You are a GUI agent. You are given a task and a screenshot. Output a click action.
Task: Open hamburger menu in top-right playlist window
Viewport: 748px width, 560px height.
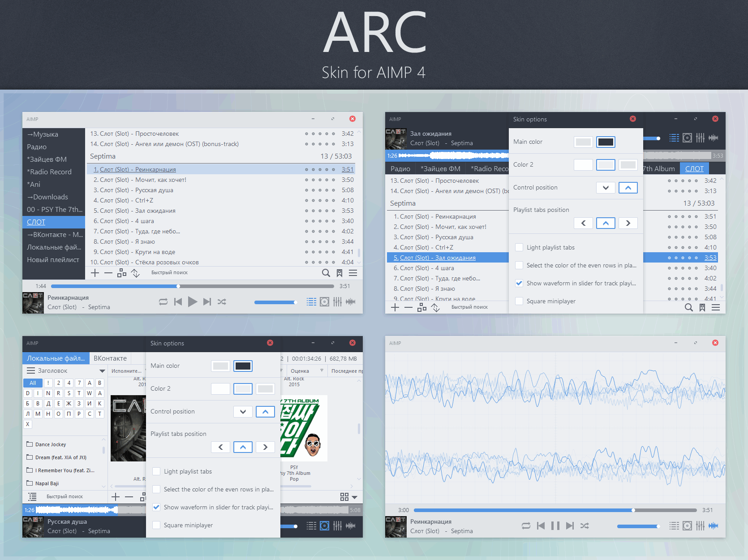[716, 307]
